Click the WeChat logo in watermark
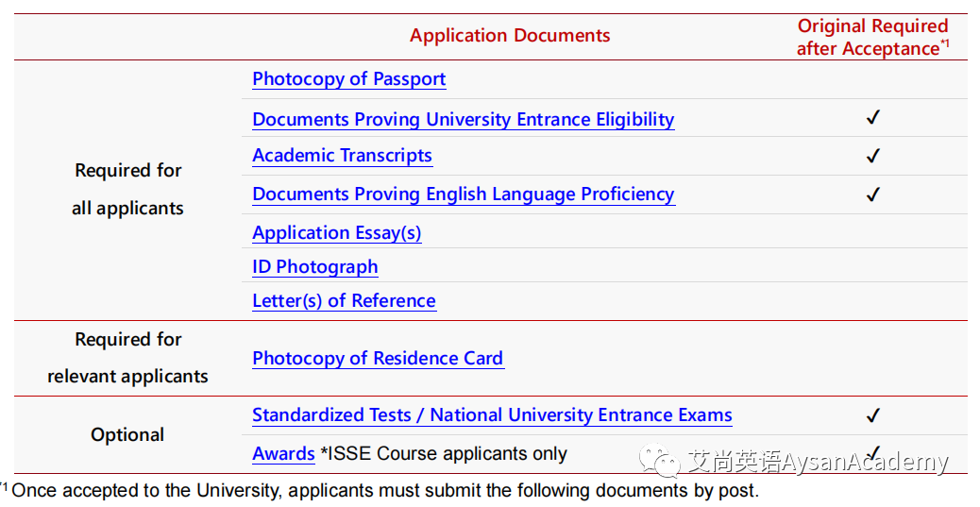Image resolution: width=980 pixels, height=507 pixels. (659, 461)
